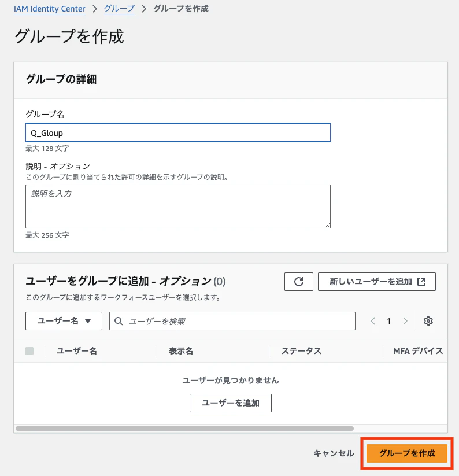Click グループの詳細 section heading
Viewport: 459px width, 476px height.
tap(61, 79)
